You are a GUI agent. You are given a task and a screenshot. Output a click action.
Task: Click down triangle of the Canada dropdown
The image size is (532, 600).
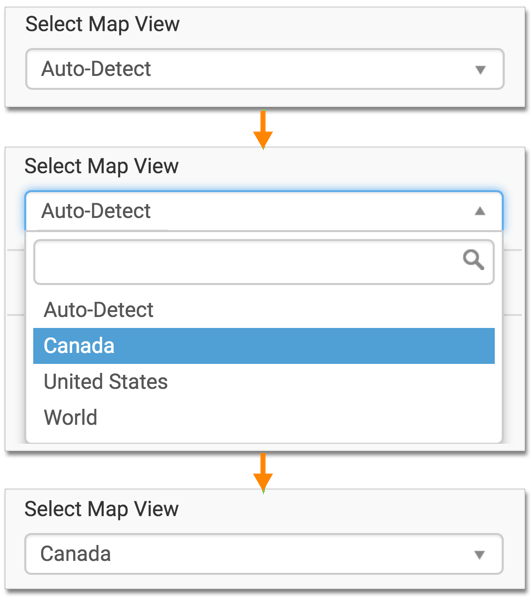click(x=480, y=554)
